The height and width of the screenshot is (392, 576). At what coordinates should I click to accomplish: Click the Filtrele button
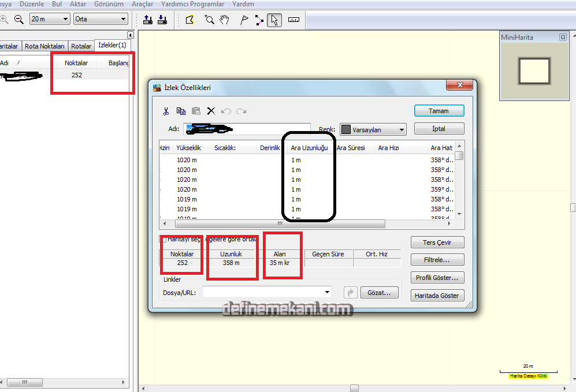click(x=437, y=260)
